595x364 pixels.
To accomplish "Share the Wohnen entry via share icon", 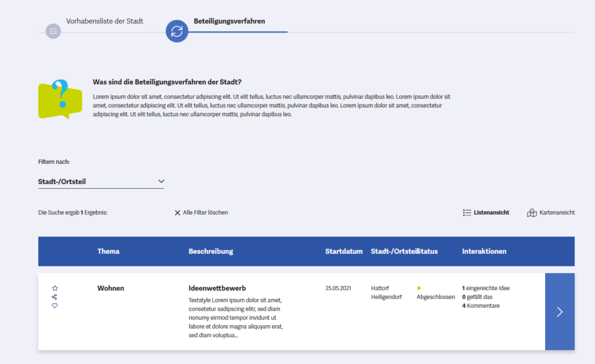I will (54, 297).
